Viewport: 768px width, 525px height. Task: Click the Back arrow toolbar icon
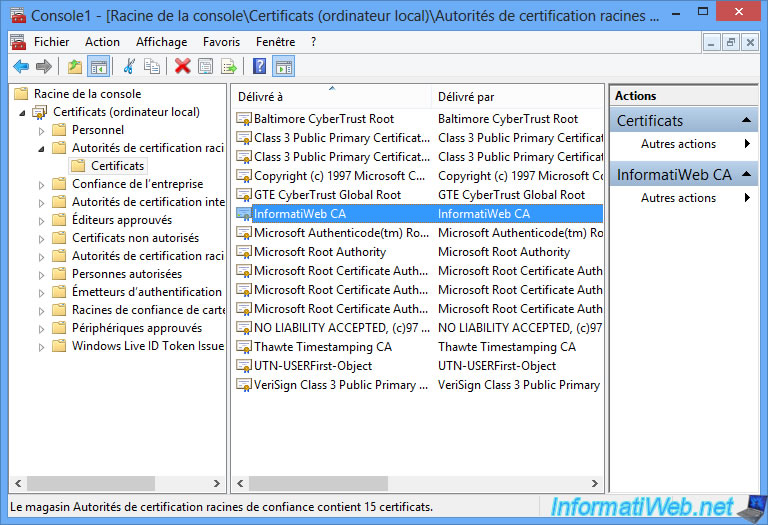click(x=21, y=66)
